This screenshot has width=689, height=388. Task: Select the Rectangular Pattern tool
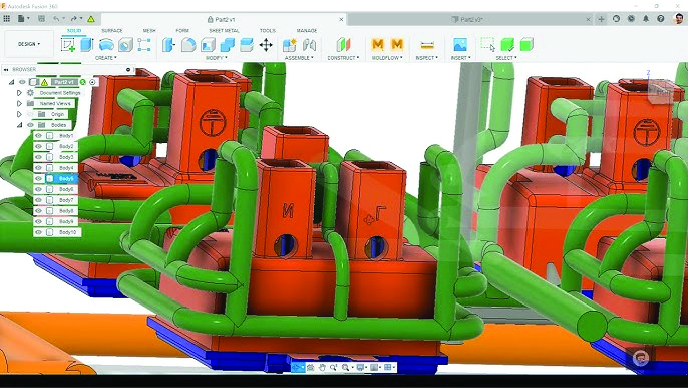pos(144,45)
